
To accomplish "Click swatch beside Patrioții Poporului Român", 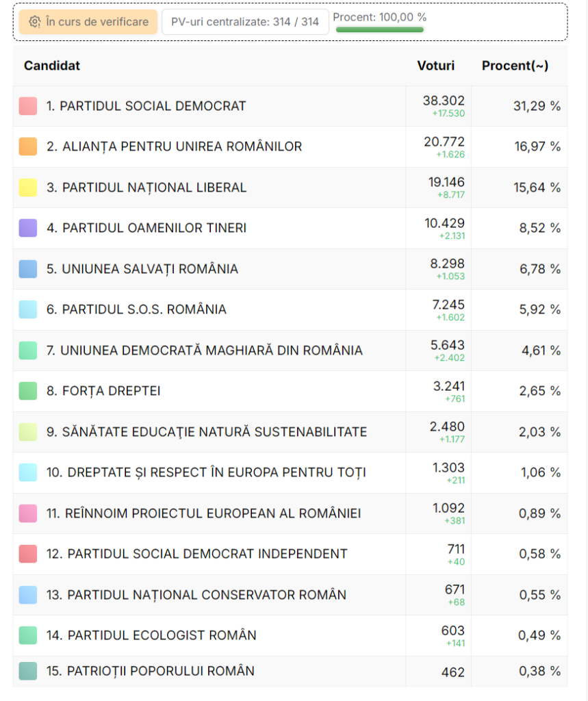I will (28, 671).
